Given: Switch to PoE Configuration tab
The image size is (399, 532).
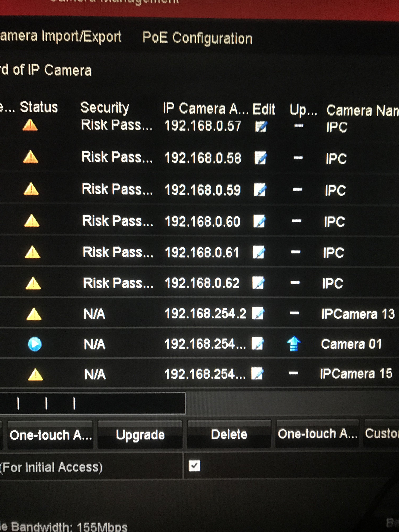Looking at the screenshot, I should 197,38.
